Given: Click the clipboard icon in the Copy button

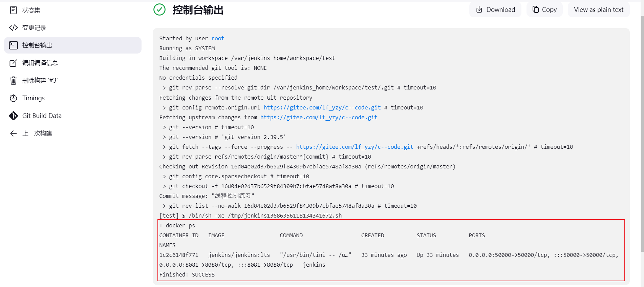Looking at the screenshot, I should pyautogui.click(x=536, y=9).
